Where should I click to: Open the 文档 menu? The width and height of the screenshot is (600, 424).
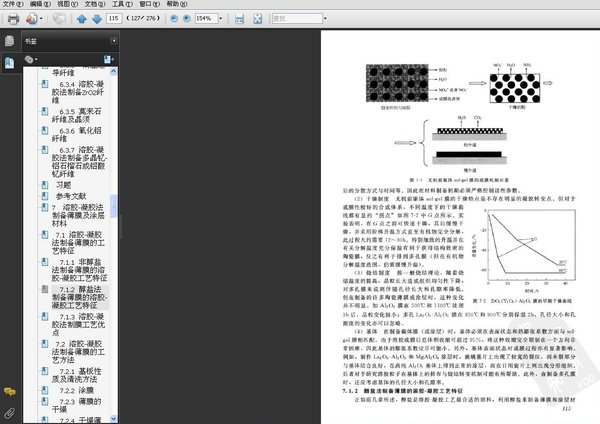95,4
